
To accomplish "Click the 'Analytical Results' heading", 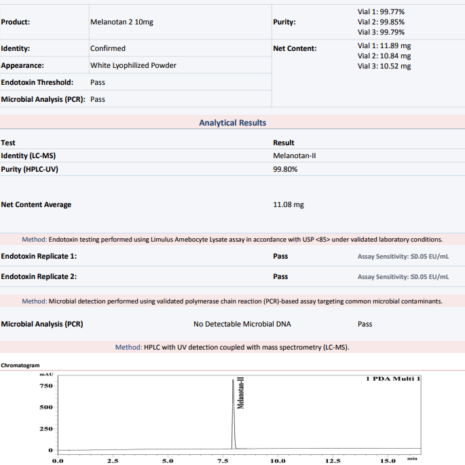I will [x=233, y=123].
